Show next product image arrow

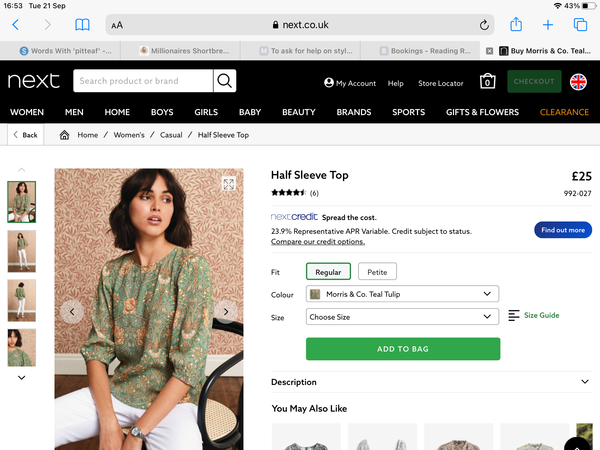click(226, 312)
